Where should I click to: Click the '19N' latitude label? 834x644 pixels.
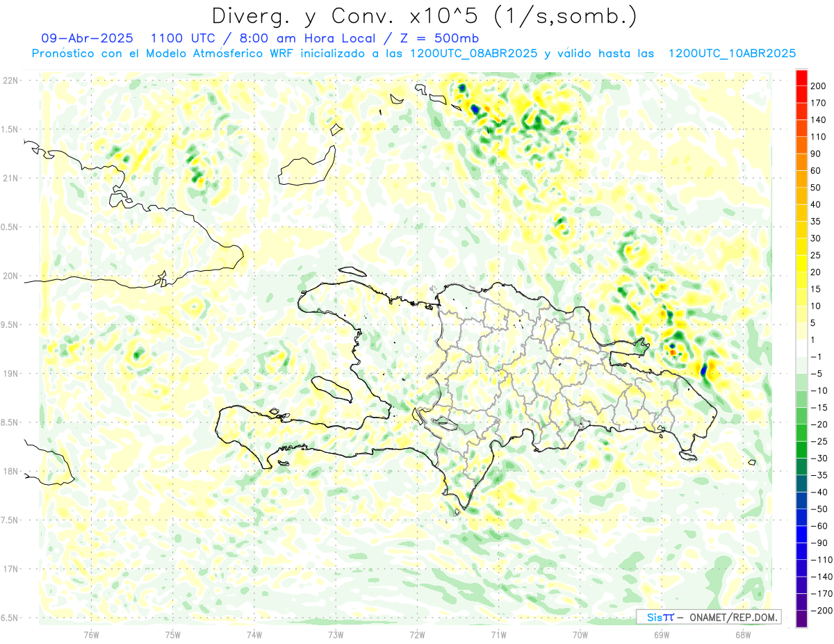click(x=10, y=374)
